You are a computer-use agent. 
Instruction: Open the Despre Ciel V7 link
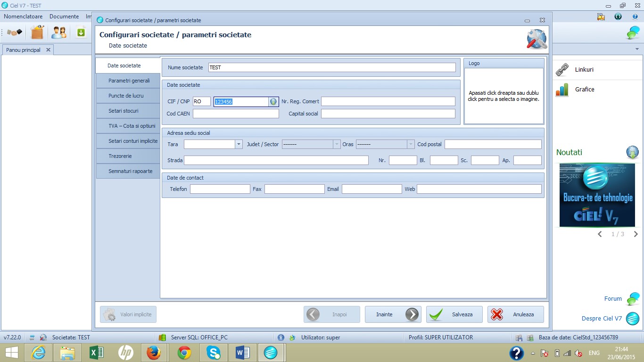pos(602,319)
